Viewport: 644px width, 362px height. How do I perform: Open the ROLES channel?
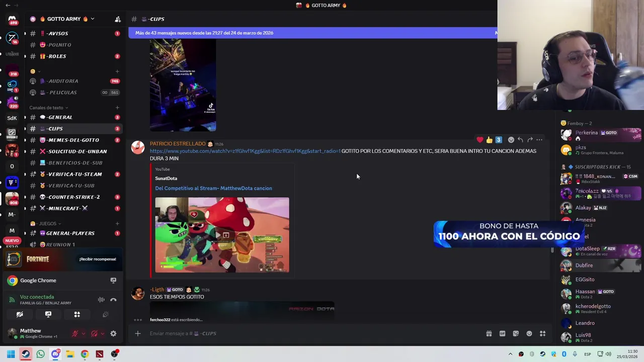pyautogui.click(x=73, y=56)
